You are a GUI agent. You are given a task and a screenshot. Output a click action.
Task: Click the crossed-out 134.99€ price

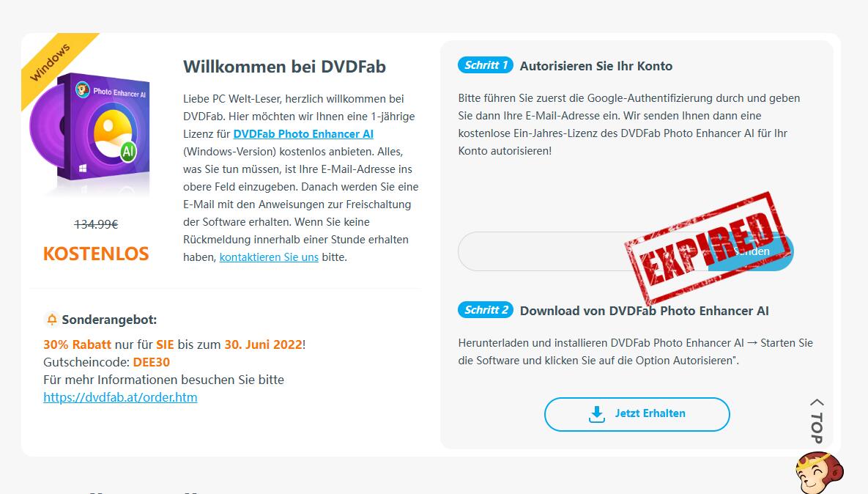tap(96, 224)
